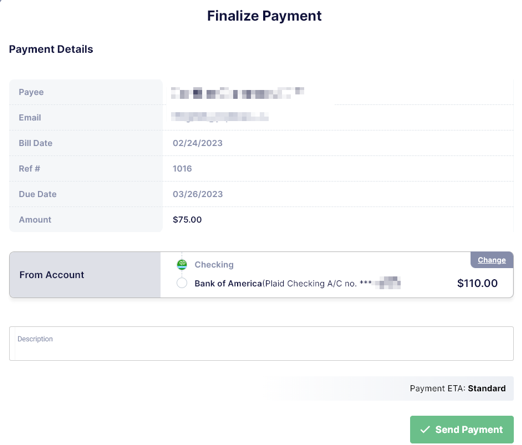The width and height of the screenshot is (522, 445).
Task: Click the Payment Details heading
Action: point(51,49)
